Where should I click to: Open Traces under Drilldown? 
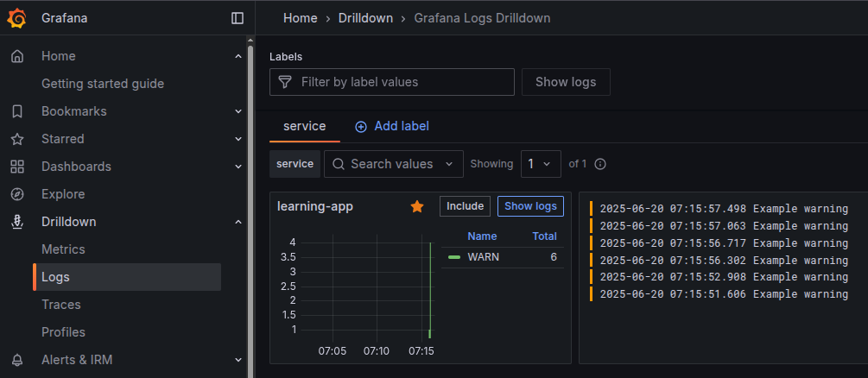click(x=61, y=305)
